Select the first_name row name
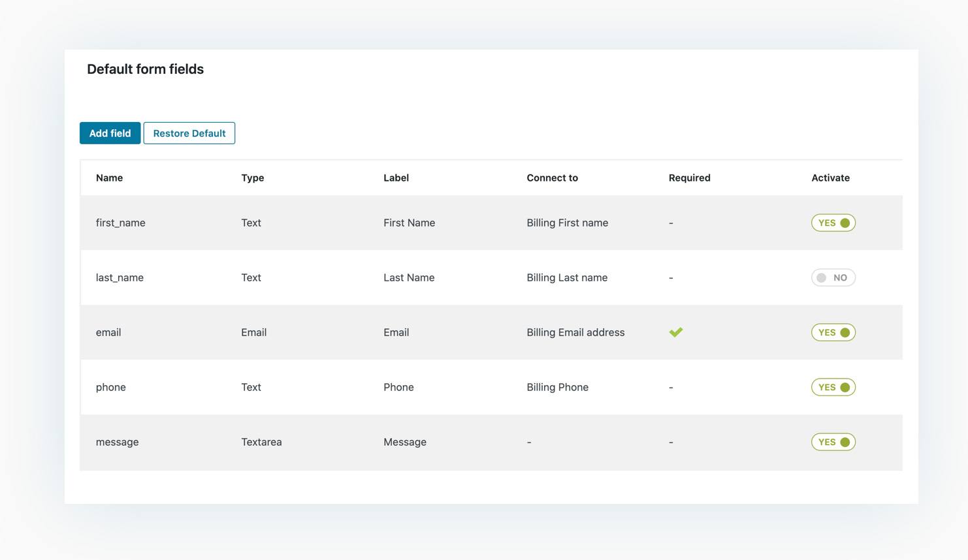This screenshot has height=560, width=968. pyautogui.click(x=120, y=223)
